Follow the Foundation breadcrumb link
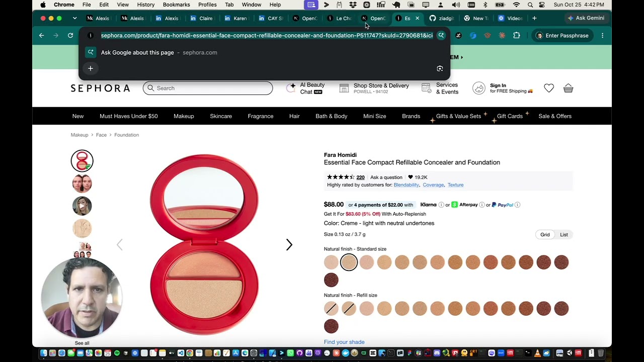This screenshot has height=362, width=644. [126, 135]
